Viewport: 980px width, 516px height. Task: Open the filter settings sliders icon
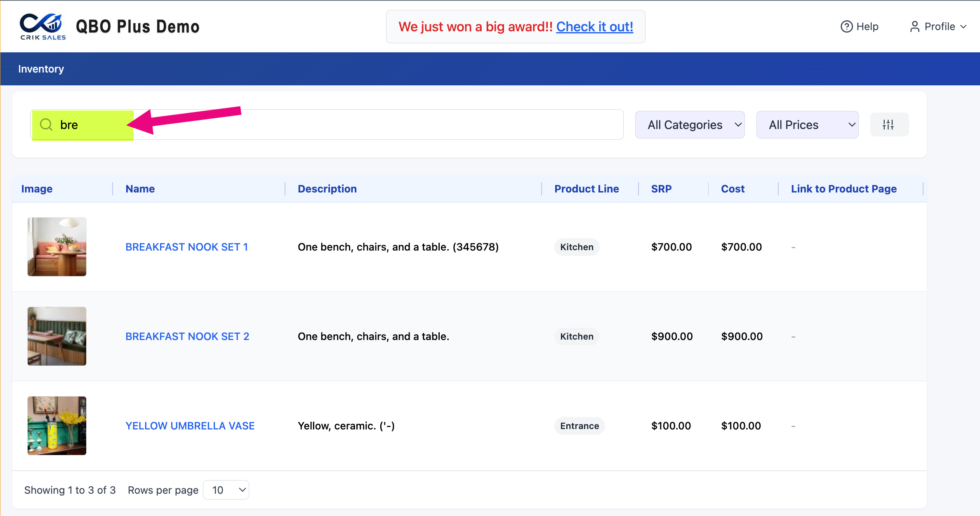(889, 124)
